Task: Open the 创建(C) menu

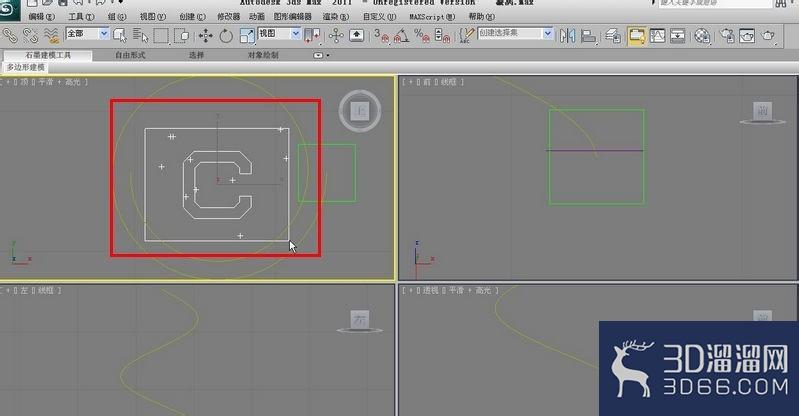Action: [x=193, y=17]
